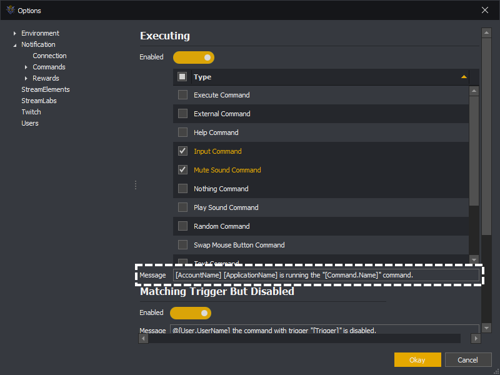Image resolution: width=500 pixels, height=375 pixels.
Task: Select Rewards in the options tree
Action: coord(46,78)
